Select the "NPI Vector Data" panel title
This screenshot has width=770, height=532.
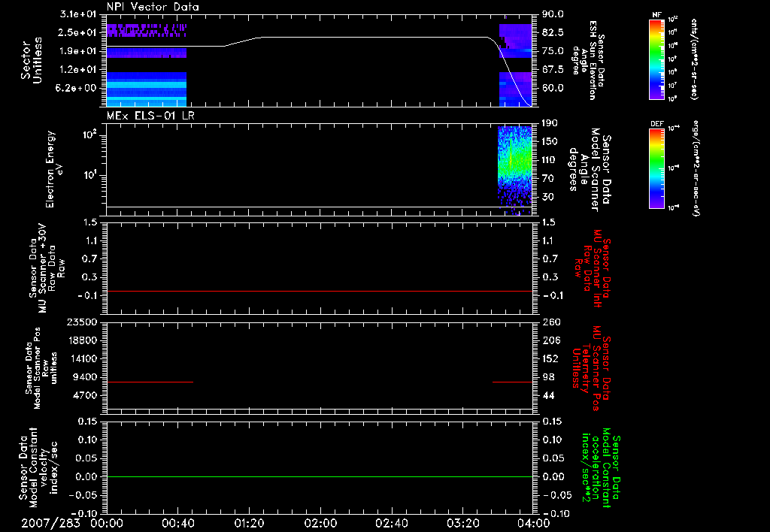pyautogui.click(x=153, y=7)
